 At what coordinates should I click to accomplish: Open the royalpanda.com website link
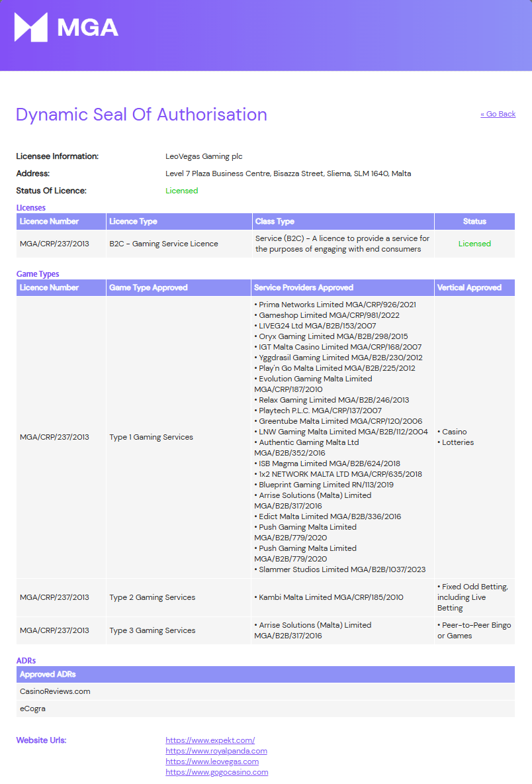pyautogui.click(x=216, y=751)
